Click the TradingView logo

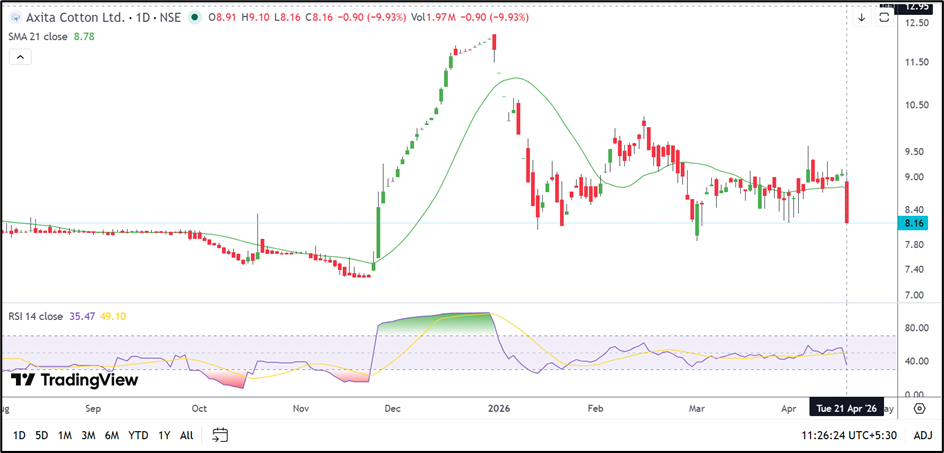pyautogui.click(x=74, y=380)
